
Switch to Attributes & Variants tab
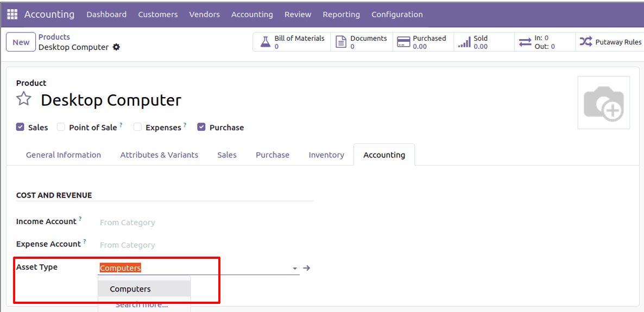click(x=159, y=155)
